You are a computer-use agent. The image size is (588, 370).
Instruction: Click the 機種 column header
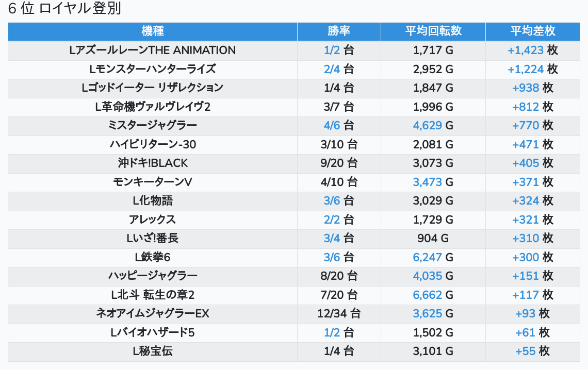153,31
